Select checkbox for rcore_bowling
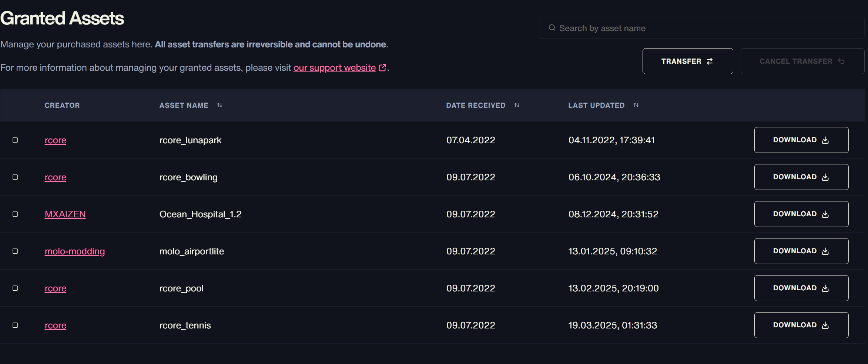Image resolution: width=868 pixels, height=364 pixels. [15, 177]
